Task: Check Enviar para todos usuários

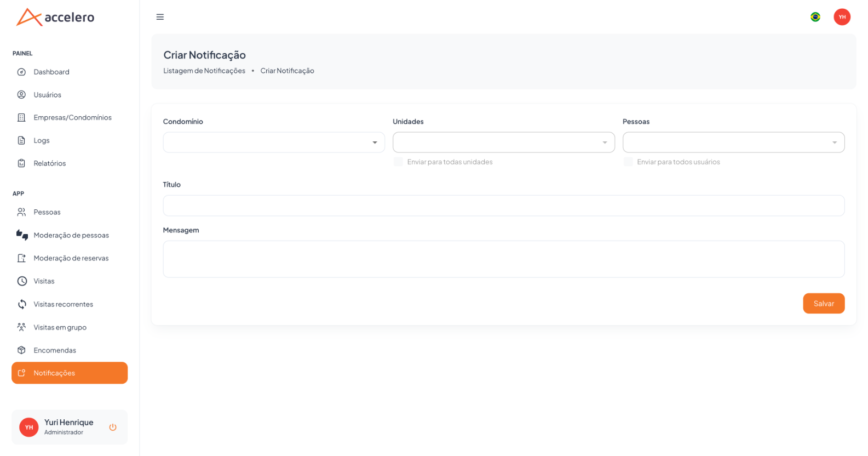Action: (x=628, y=162)
